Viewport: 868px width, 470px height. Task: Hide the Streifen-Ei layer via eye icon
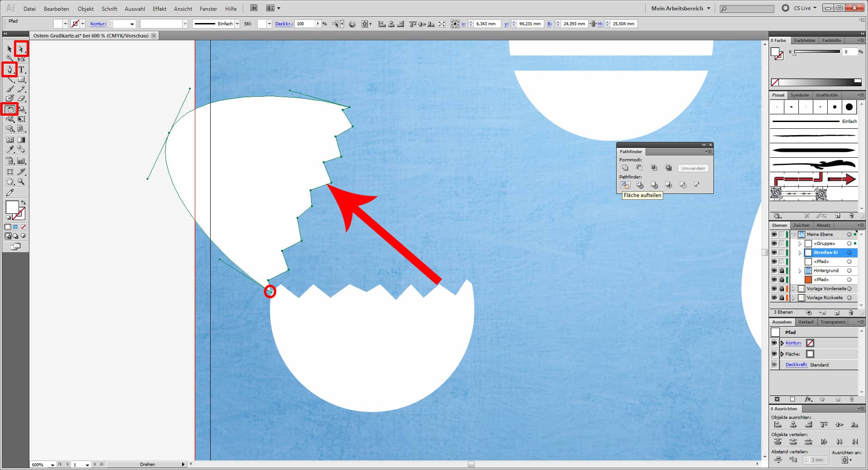coord(774,253)
